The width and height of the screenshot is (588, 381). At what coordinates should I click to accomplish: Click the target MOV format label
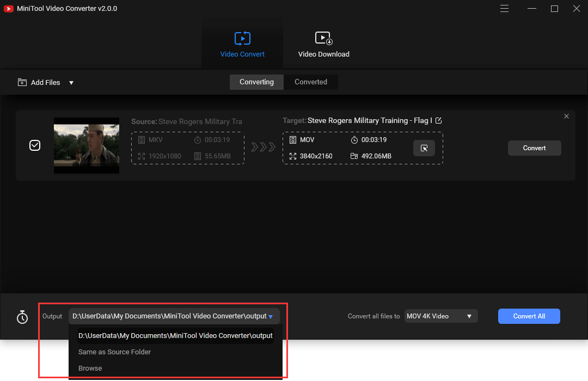307,140
